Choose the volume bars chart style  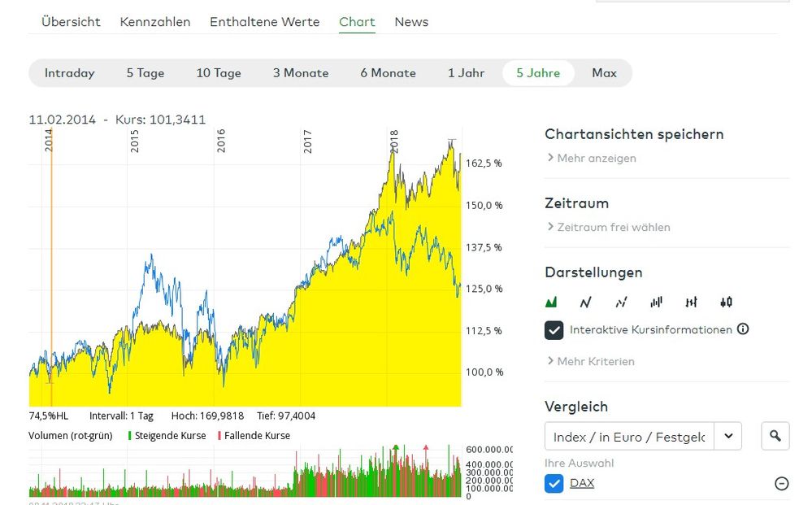(656, 302)
